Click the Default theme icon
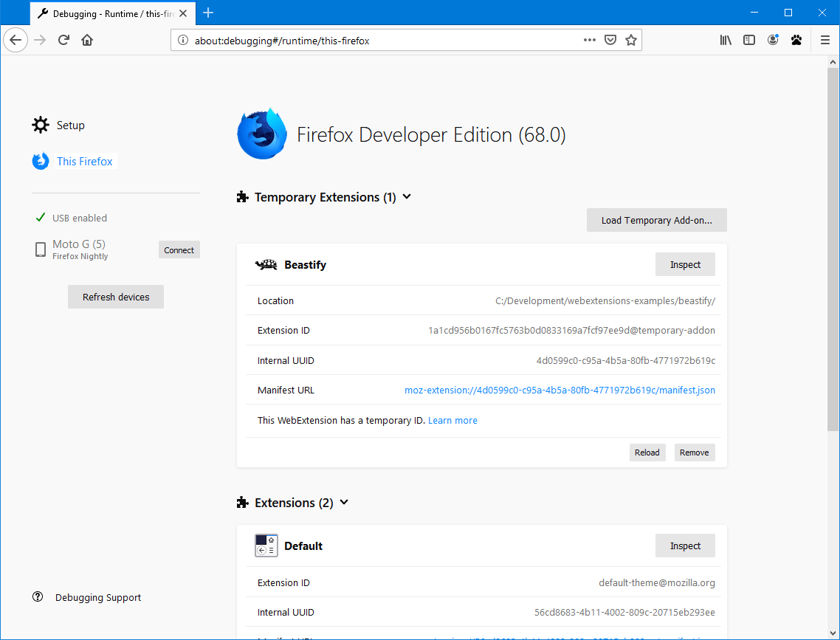 (x=266, y=545)
